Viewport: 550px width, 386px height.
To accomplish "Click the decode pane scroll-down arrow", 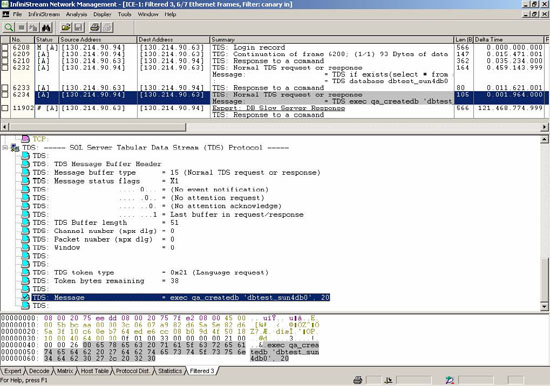I will click(x=544, y=307).
